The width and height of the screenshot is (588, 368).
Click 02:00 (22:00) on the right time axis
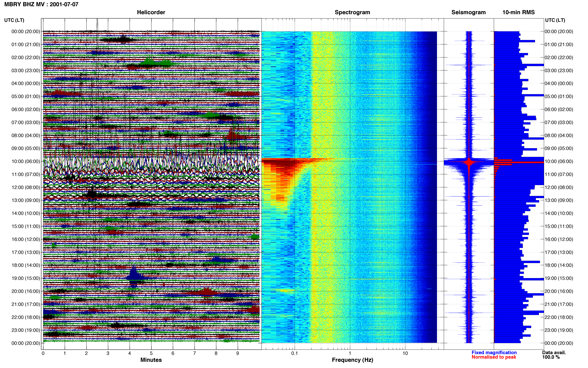coord(559,57)
